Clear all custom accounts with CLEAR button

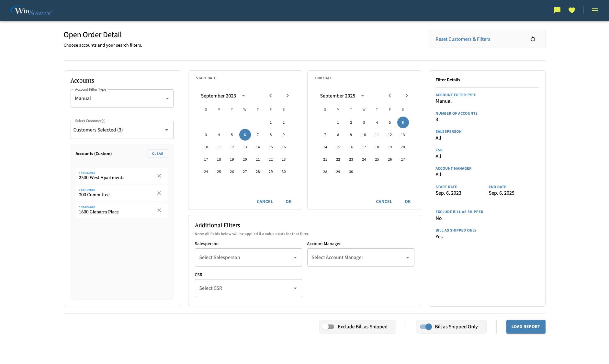(158, 154)
